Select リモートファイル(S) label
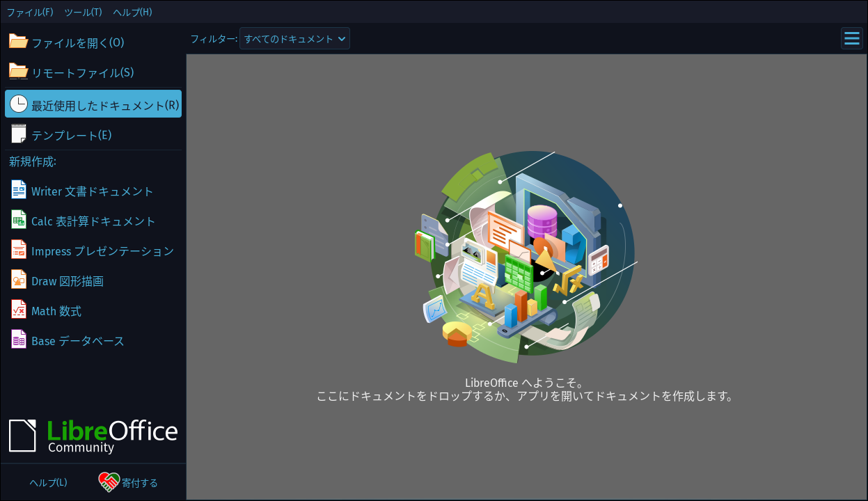The image size is (868, 501). tap(83, 72)
